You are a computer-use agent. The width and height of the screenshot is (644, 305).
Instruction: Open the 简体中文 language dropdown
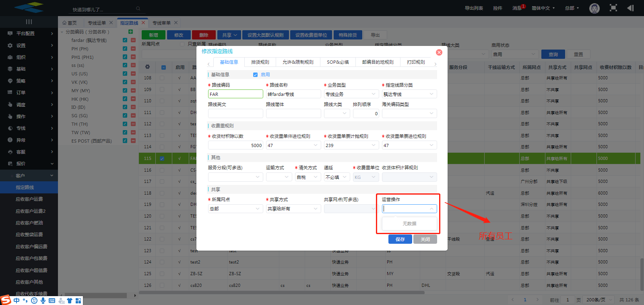point(543,8)
